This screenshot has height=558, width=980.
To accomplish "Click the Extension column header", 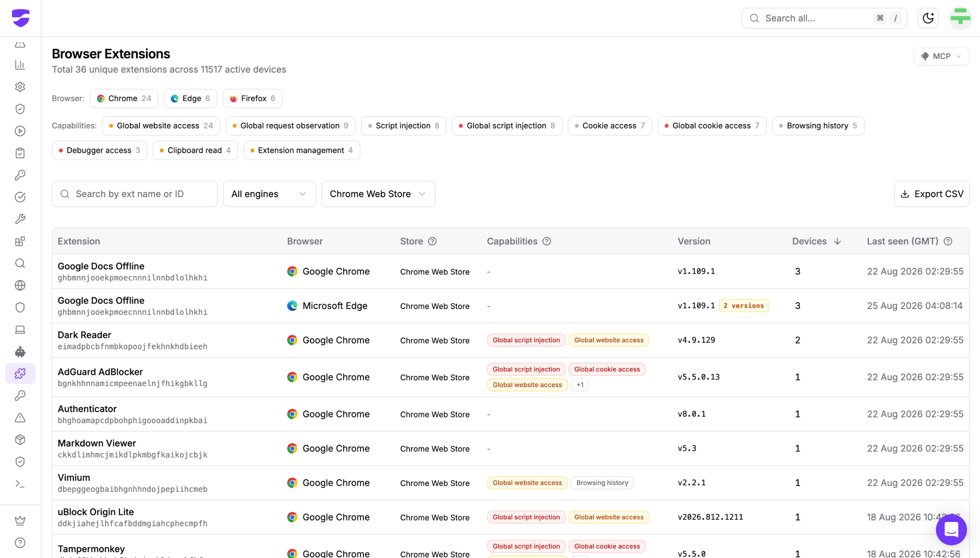I will coord(79,241).
